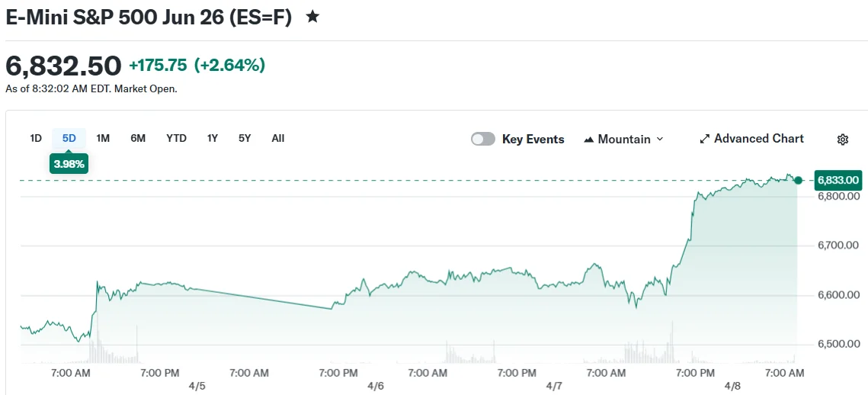Screen dimensions: 868x395
Task: Click the 6,833.00 current price label
Action: pos(838,180)
